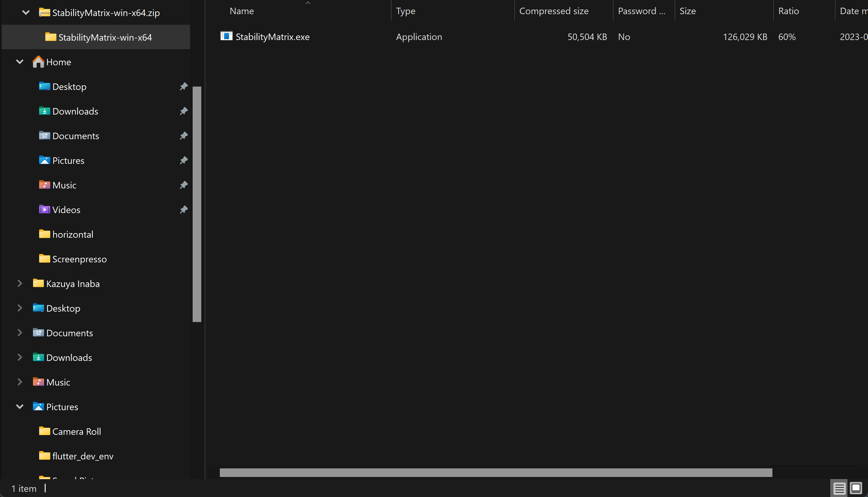The width and height of the screenshot is (868, 497).
Task: Click the pinned Pictures folder icon
Action: click(44, 160)
